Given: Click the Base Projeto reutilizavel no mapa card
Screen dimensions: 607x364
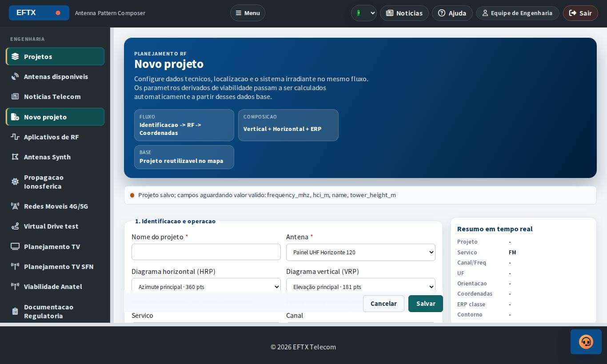Looking at the screenshot, I should pyautogui.click(x=184, y=157).
